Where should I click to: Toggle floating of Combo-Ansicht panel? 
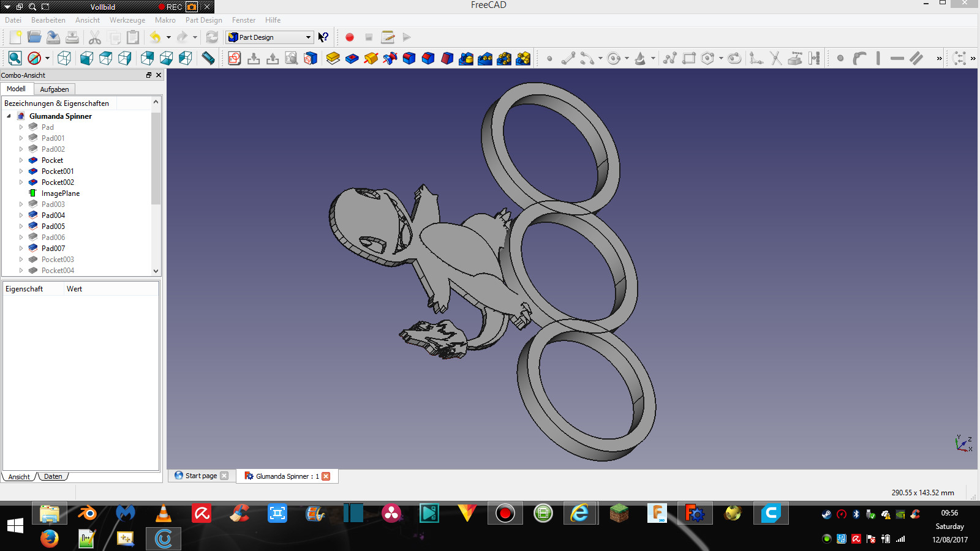(148, 75)
